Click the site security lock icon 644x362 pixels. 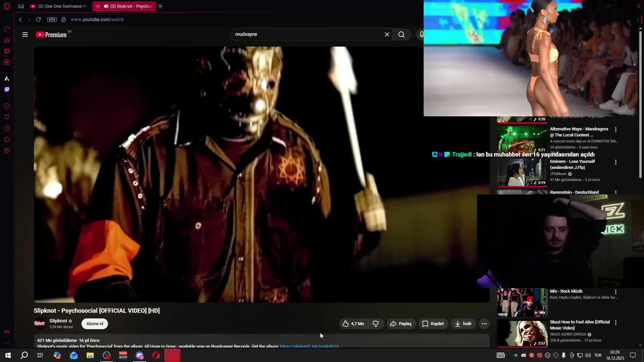click(x=63, y=20)
